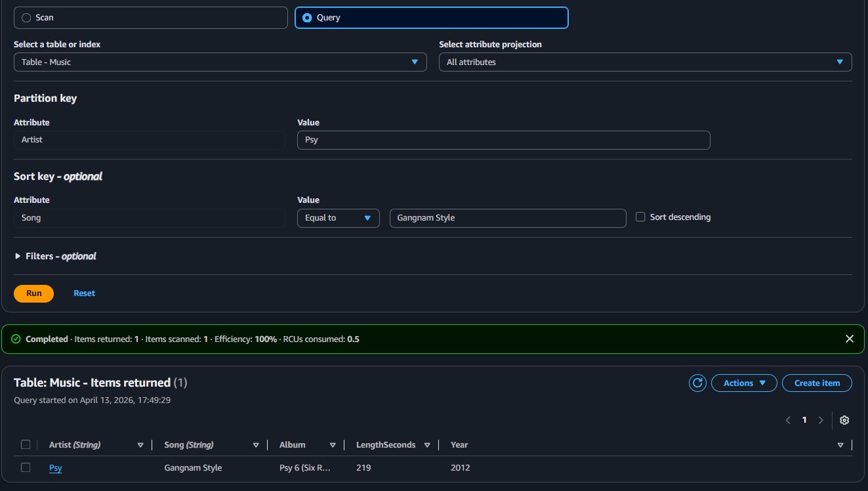Click the green Completed check icon

pyautogui.click(x=16, y=339)
